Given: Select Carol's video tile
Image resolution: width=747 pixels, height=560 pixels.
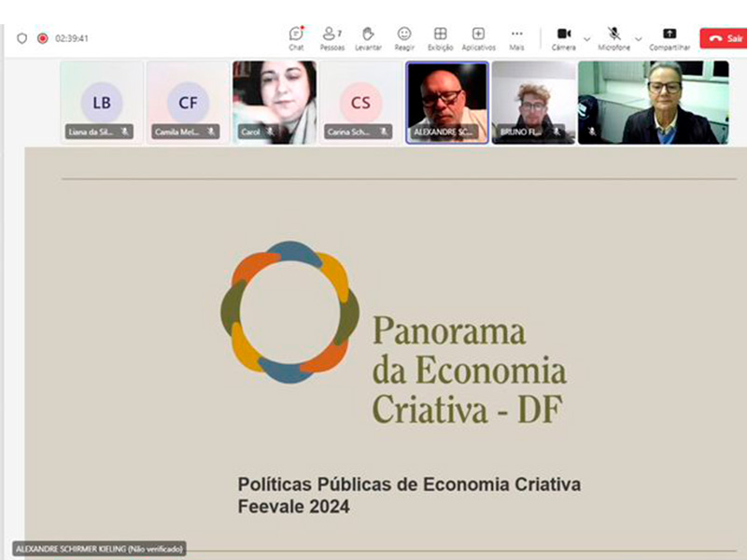Looking at the screenshot, I should tap(275, 103).
